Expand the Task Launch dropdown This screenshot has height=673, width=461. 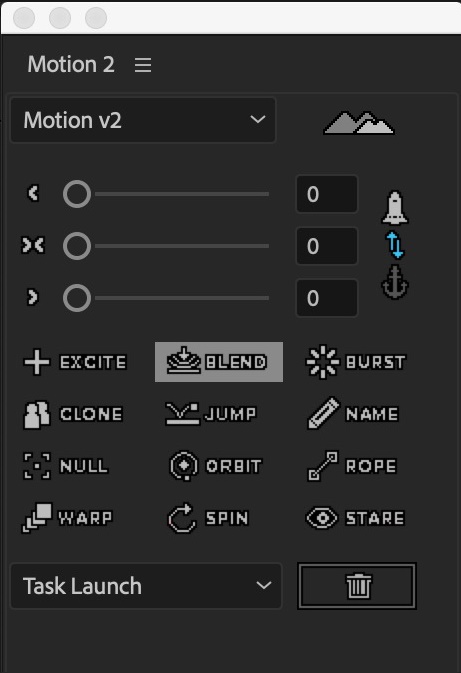point(146,586)
